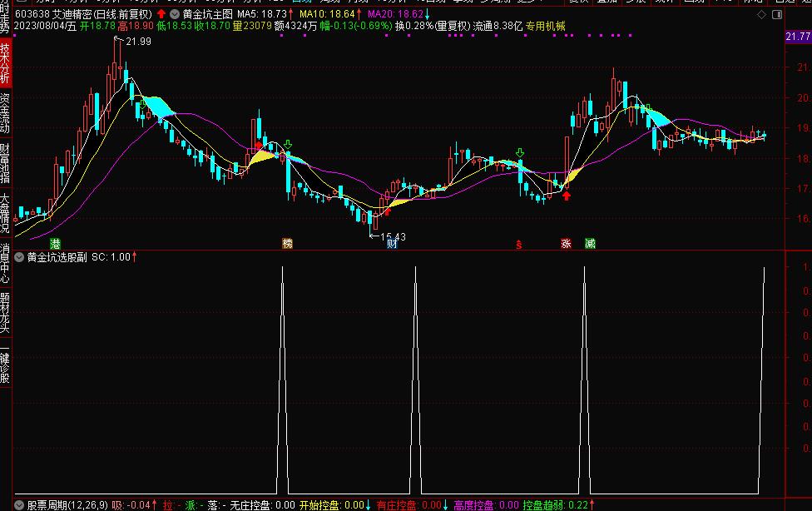Click the 有庄控盘: 0.00 value

408,505
